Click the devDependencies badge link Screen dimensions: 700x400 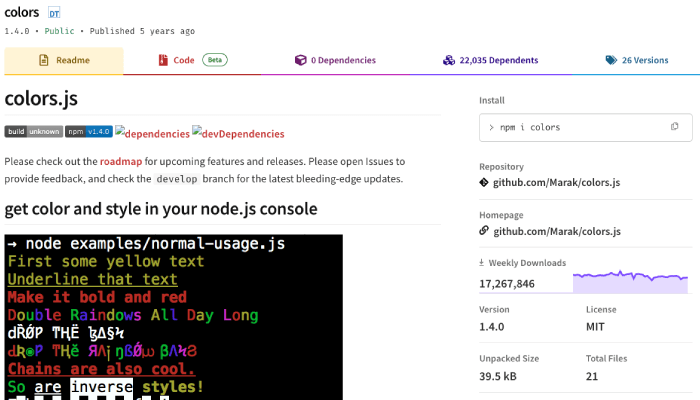coord(238,133)
